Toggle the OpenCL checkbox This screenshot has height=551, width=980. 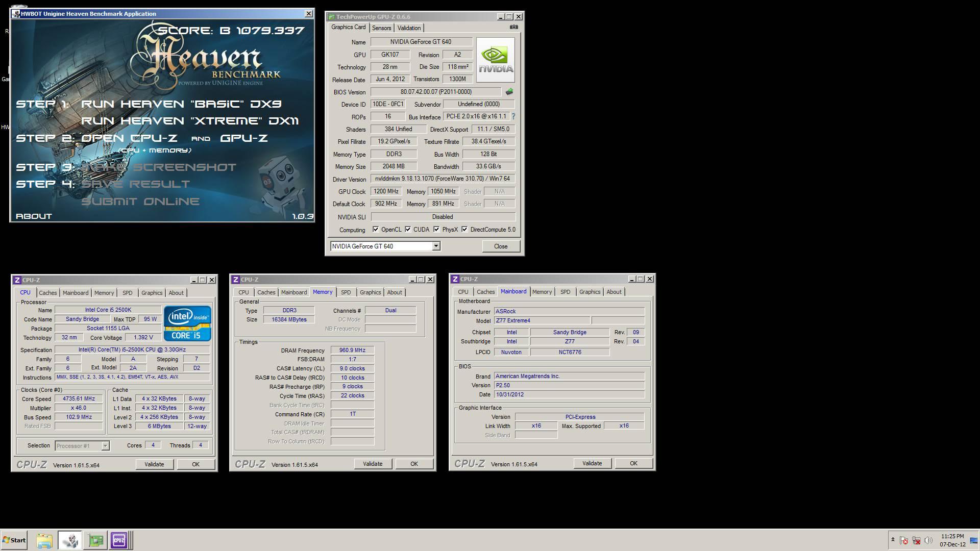[x=376, y=230]
